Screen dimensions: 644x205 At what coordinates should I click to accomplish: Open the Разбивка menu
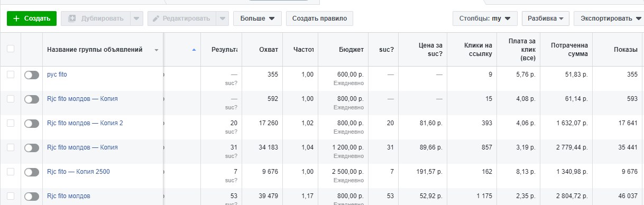pyautogui.click(x=545, y=18)
